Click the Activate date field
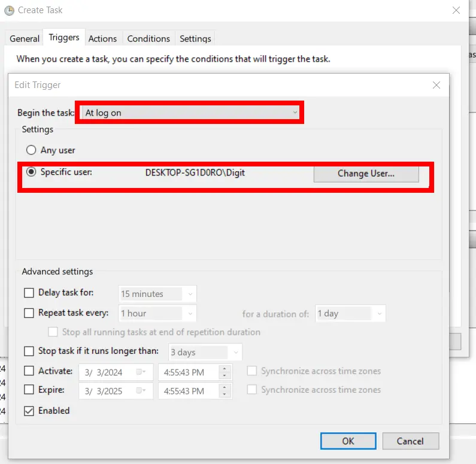This screenshot has width=476, height=464. coord(108,372)
